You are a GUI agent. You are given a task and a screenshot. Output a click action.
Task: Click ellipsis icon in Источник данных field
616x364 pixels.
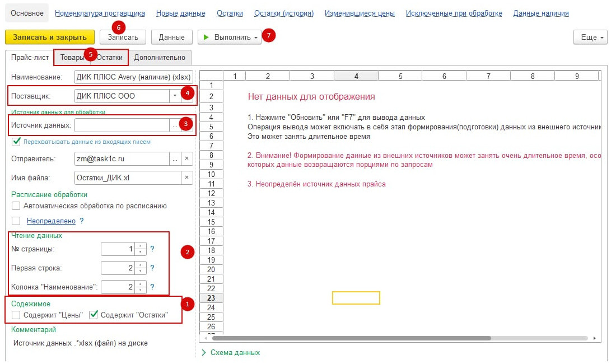[175, 125]
